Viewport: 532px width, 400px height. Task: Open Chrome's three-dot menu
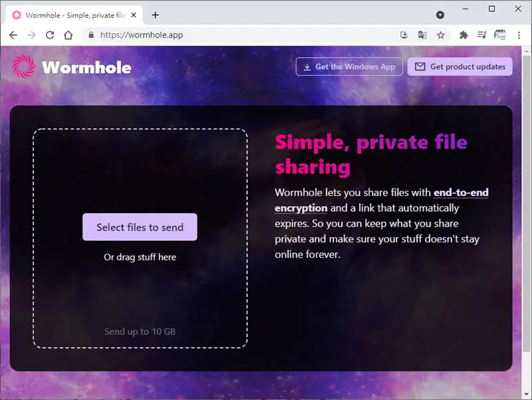click(519, 35)
